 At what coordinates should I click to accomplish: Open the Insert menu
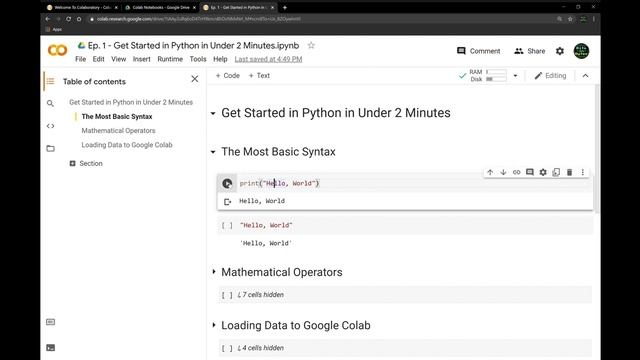click(x=141, y=59)
